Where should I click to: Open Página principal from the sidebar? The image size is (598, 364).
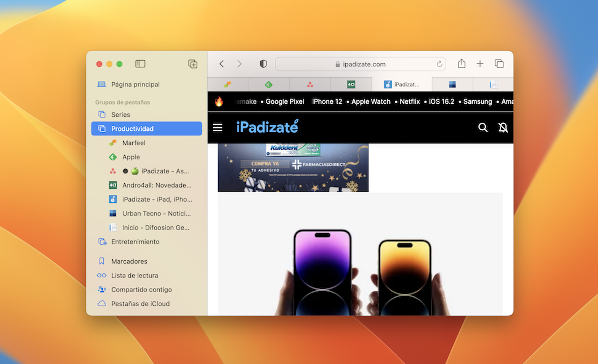coord(135,84)
